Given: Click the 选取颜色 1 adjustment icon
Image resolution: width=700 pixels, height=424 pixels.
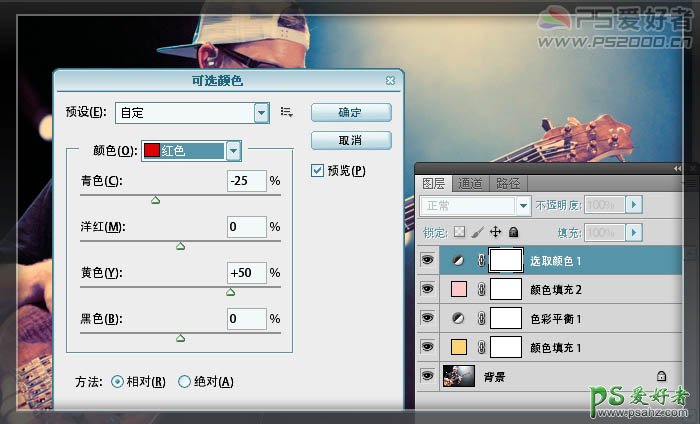Looking at the screenshot, I should pos(457,260).
